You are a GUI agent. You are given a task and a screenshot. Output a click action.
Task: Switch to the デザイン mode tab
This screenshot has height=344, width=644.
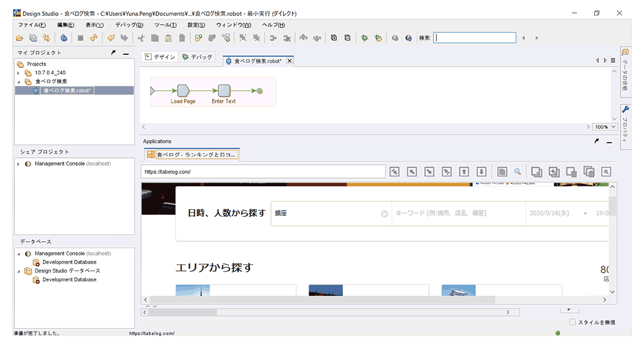160,57
